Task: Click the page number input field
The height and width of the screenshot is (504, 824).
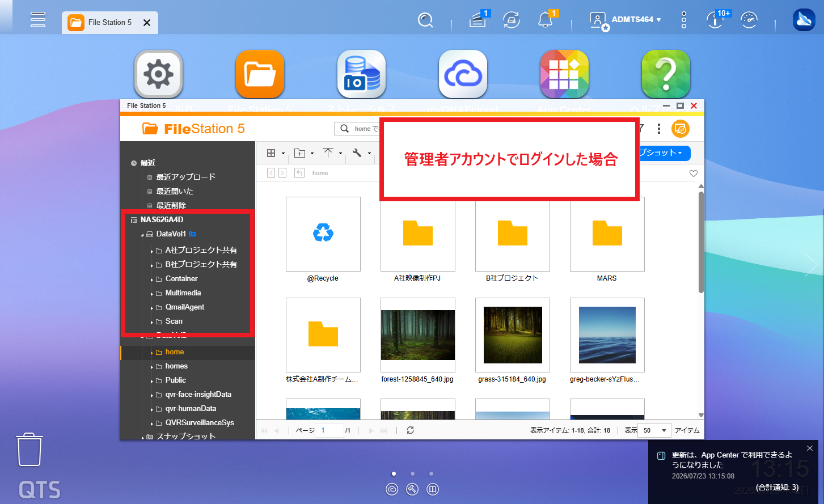Action: 329,430
